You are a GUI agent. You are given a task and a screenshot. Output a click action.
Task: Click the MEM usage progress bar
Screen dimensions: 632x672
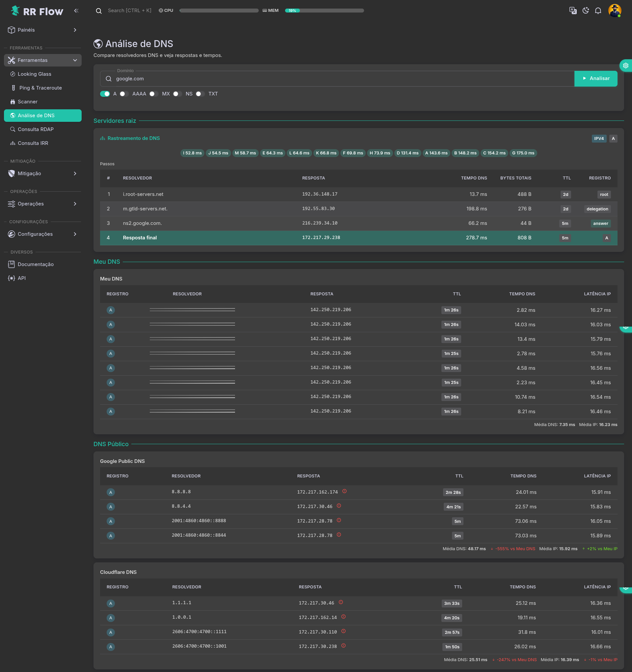(324, 11)
